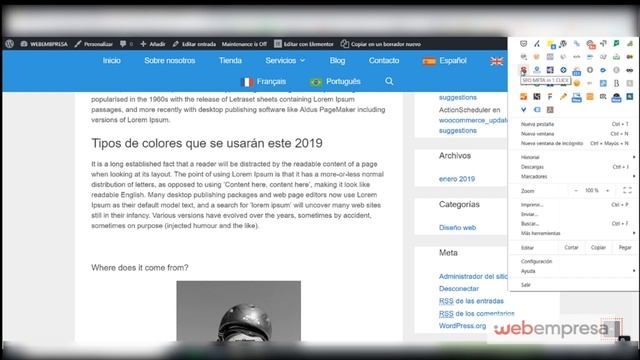Image resolution: width=640 pixels, height=360 pixels.
Task: Go to the Inicio page
Action: click(111, 60)
